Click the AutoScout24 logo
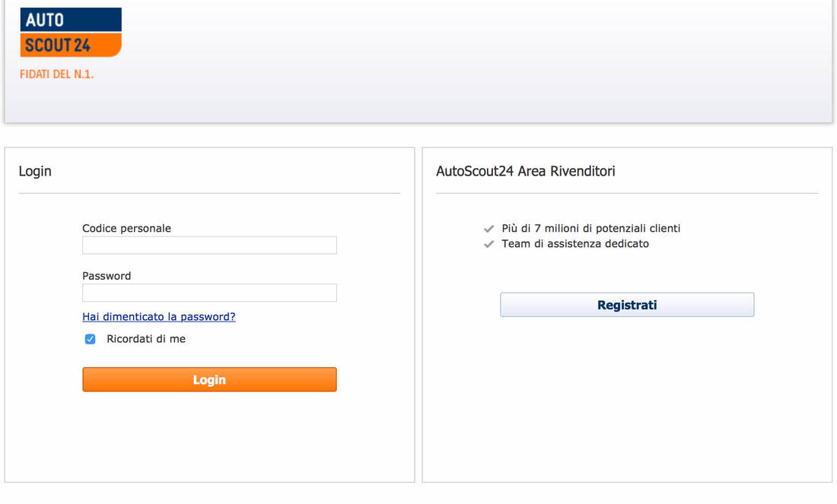The image size is (837, 504). (71, 32)
